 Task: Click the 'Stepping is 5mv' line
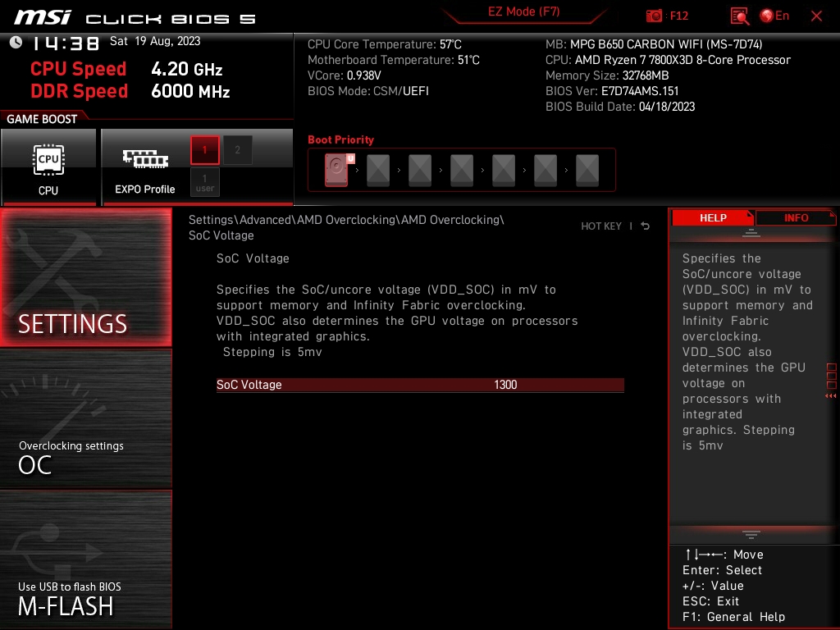(272, 352)
